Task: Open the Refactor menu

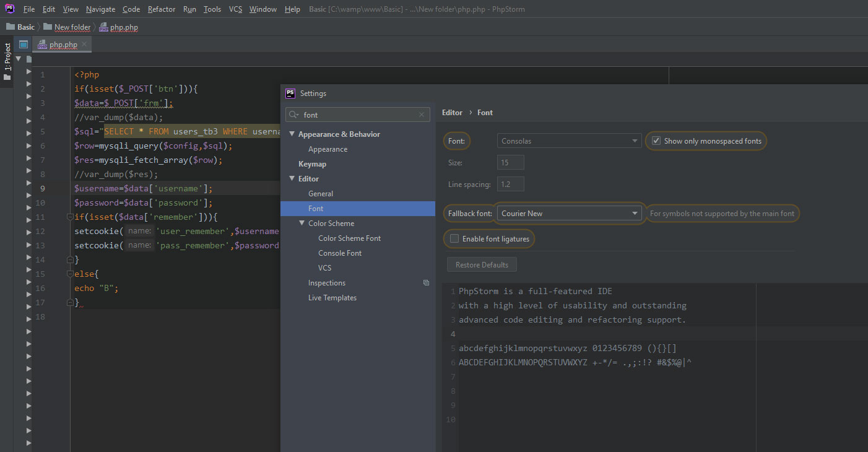Action: tap(162, 9)
